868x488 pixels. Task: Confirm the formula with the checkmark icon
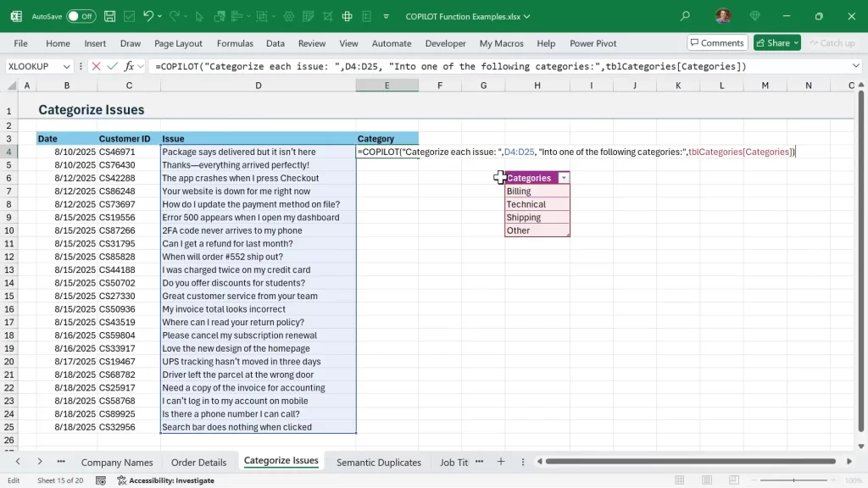point(112,66)
